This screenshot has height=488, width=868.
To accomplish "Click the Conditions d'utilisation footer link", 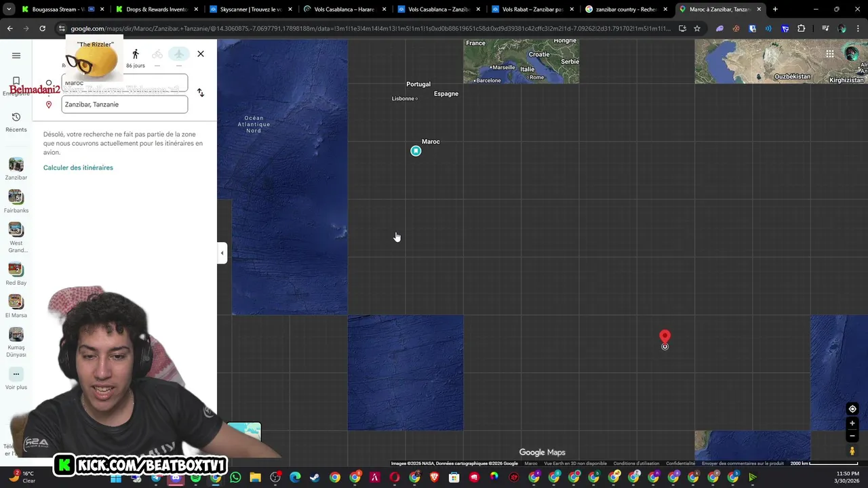I will pyautogui.click(x=636, y=464).
